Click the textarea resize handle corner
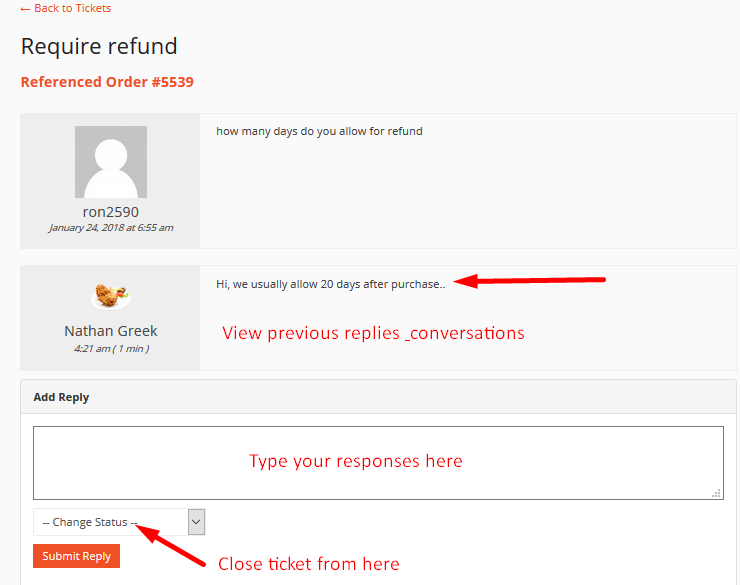Viewport: 740px width, 585px height. [x=716, y=493]
